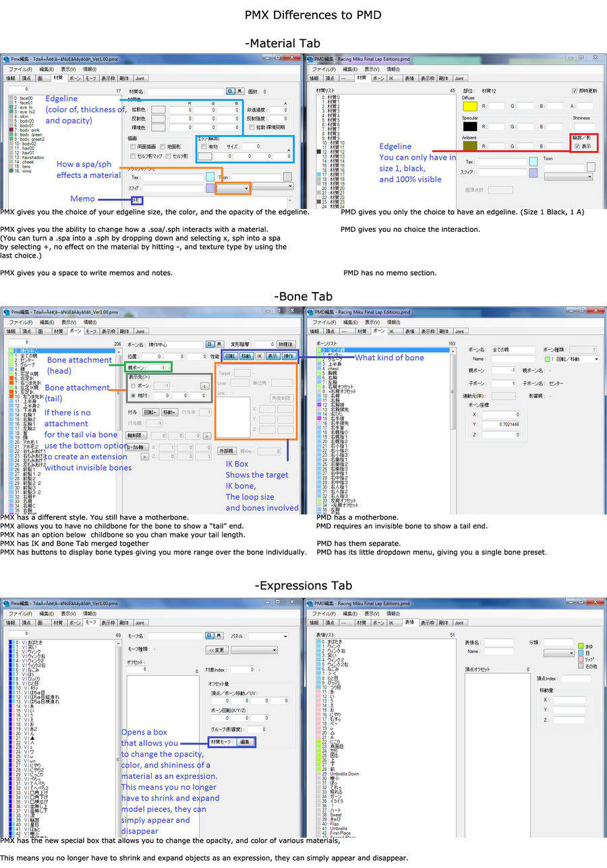Toggle 回転 bone type button in PMX bone panel

pyautogui.click(x=230, y=355)
